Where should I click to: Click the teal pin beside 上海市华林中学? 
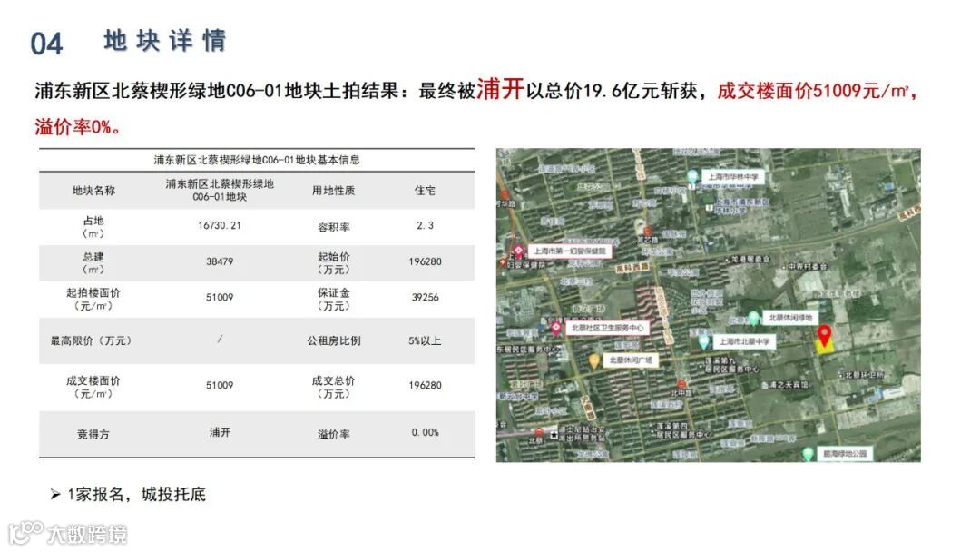(691, 176)
